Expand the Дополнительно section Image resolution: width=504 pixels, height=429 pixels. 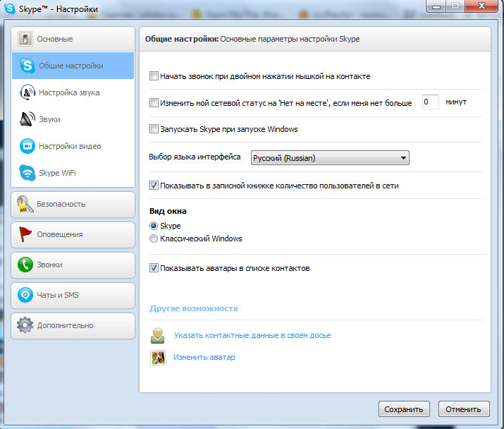[x=73, y=325]
